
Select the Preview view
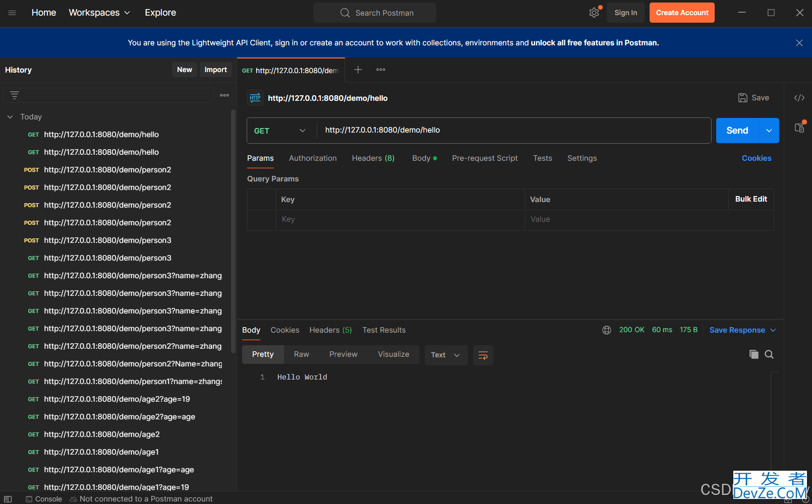pyautogui.click(x=343, y=354)
